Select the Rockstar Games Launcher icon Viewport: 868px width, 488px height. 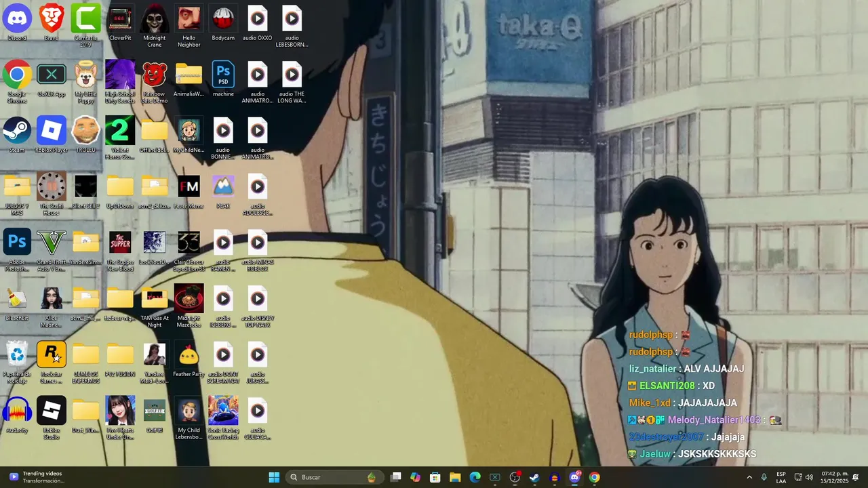point(52,363)
